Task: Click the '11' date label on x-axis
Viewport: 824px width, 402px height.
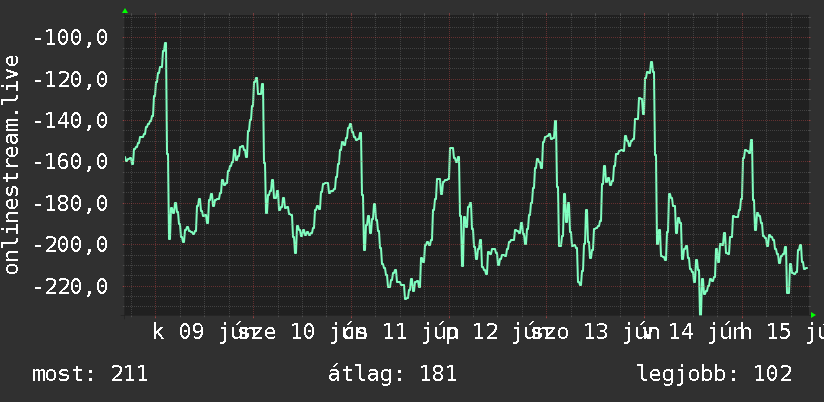Action: tap(395, 332)
